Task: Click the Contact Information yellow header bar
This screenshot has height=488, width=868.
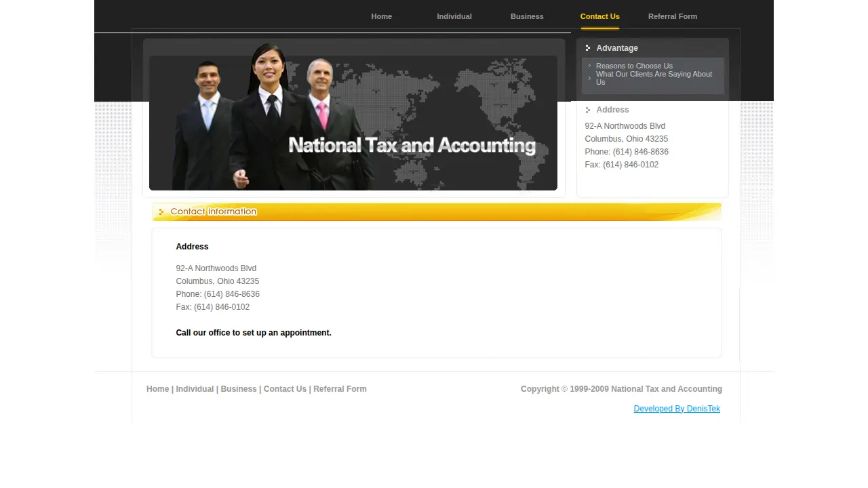Action: click(x=437, y=212)
